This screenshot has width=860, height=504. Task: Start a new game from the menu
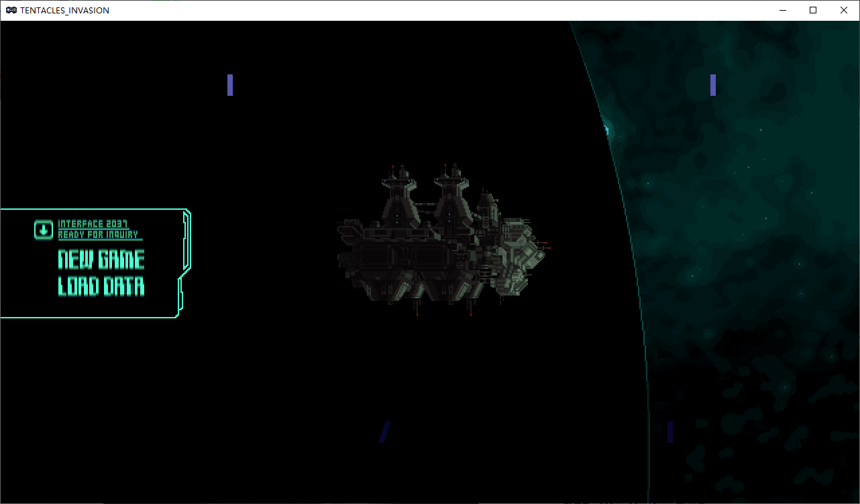pos(101,260)
